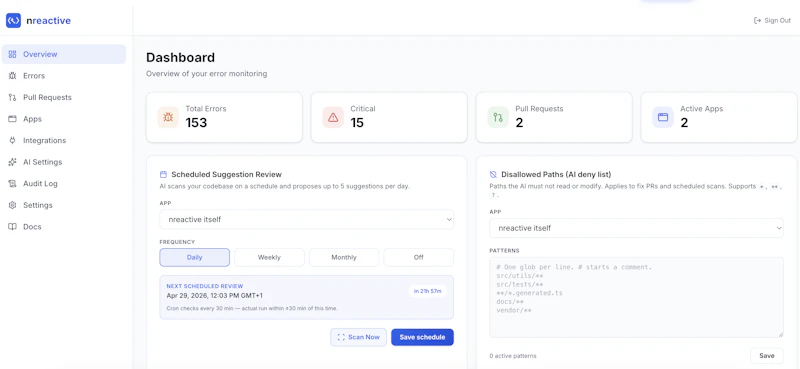The height and width of the screenshot is (369, 800).
Task: Click the nreactive brand name
Action: tap(48, 21)
